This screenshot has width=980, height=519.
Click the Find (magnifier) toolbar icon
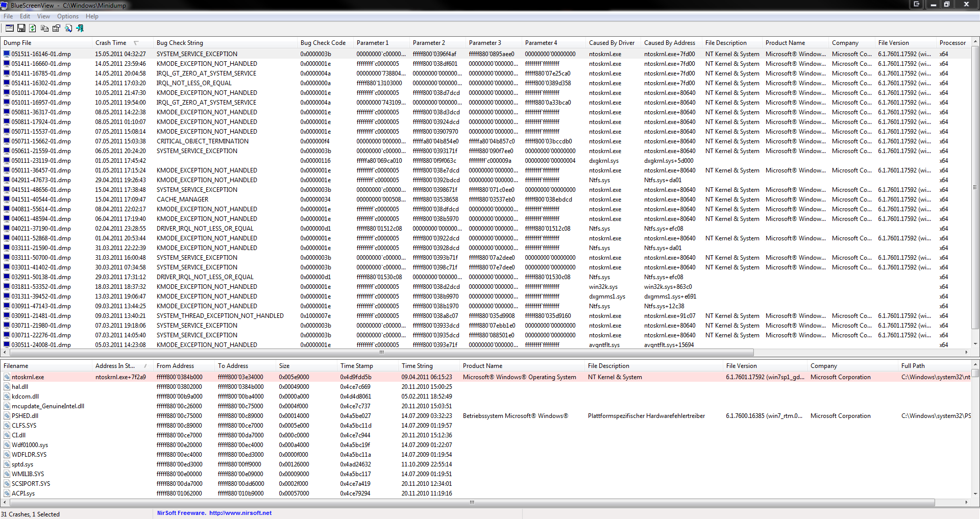pos(68,28)
